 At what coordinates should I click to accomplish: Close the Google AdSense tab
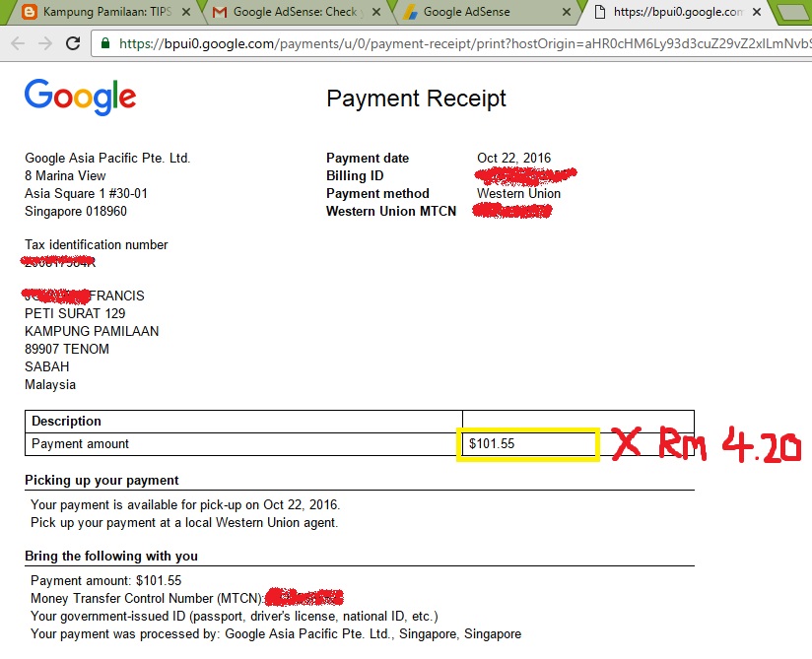click(x=567, y=12)
